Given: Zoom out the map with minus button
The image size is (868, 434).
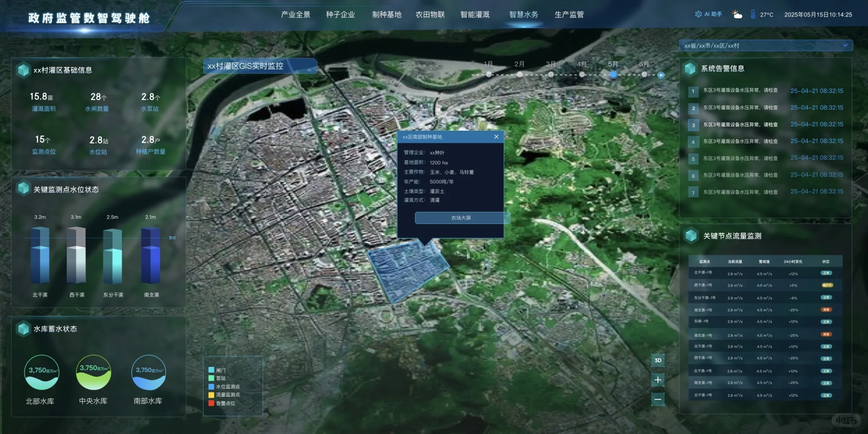Looking at the screenshot, I should click(x=658, y=399).
